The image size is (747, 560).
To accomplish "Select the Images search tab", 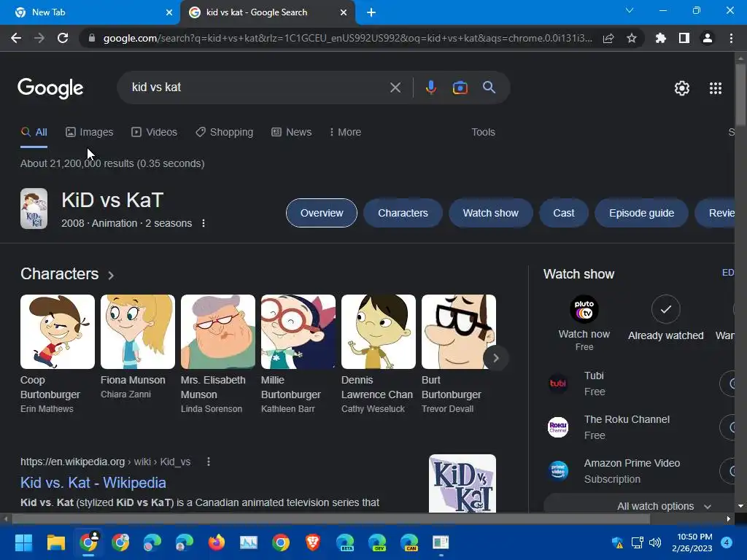I will click(x=90, y=132).
